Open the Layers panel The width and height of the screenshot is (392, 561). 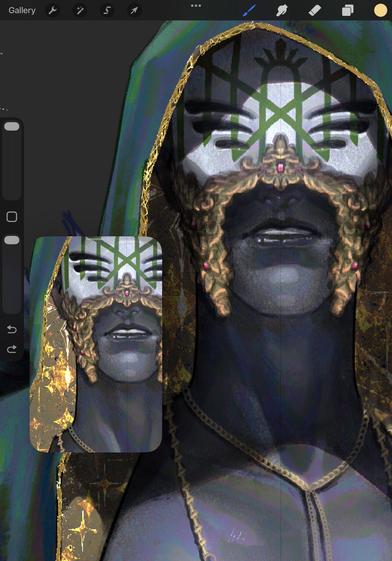pyautogui.click(x=348, y=10)
